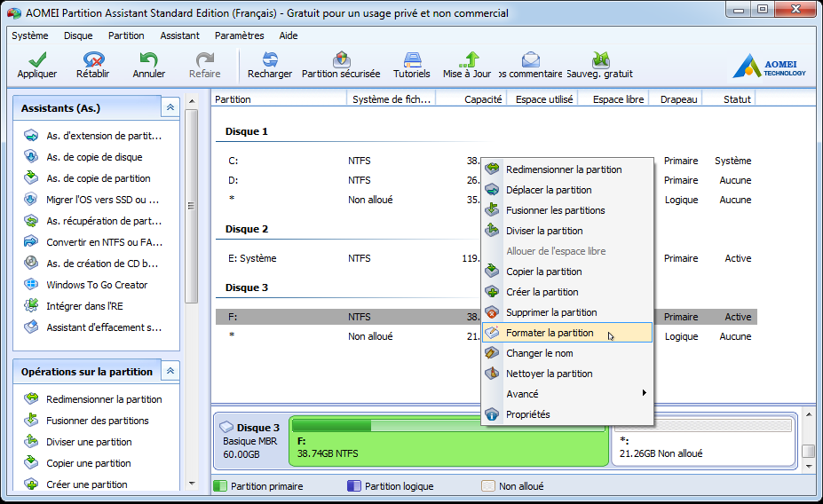Viewport: 823px width, 504px height.
Task: Select the C: partition row
Action: 486,161
